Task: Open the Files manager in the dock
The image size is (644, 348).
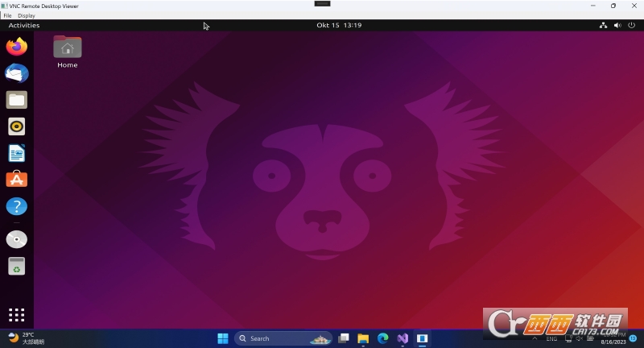Action: coord(16,100)
